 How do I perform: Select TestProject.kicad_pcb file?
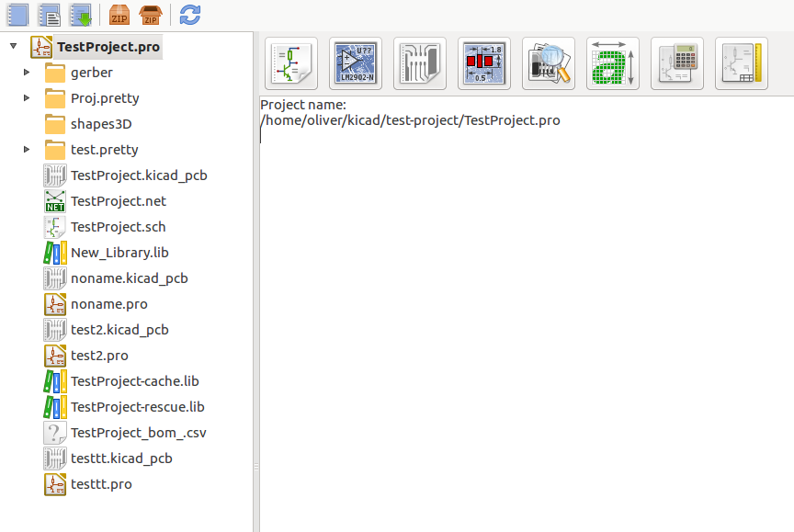pyautogui.click(x=139, y=175)
